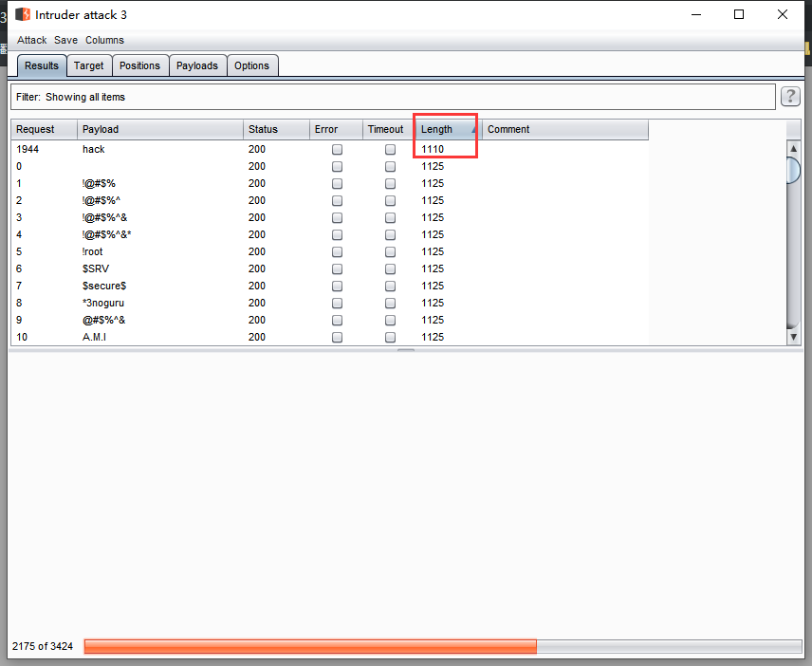Toggle Timeout checkbox in request 0 row
812x666 pixels.
point(390,166)
